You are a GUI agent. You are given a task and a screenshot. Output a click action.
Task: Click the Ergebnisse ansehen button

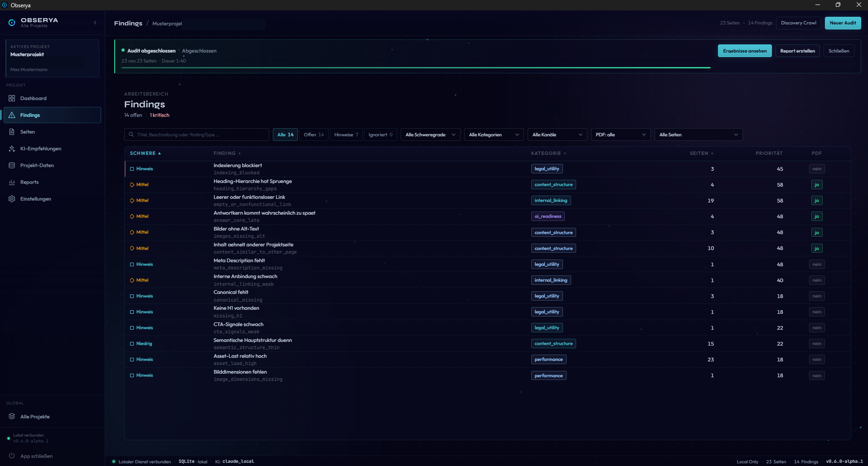[745, 51]
